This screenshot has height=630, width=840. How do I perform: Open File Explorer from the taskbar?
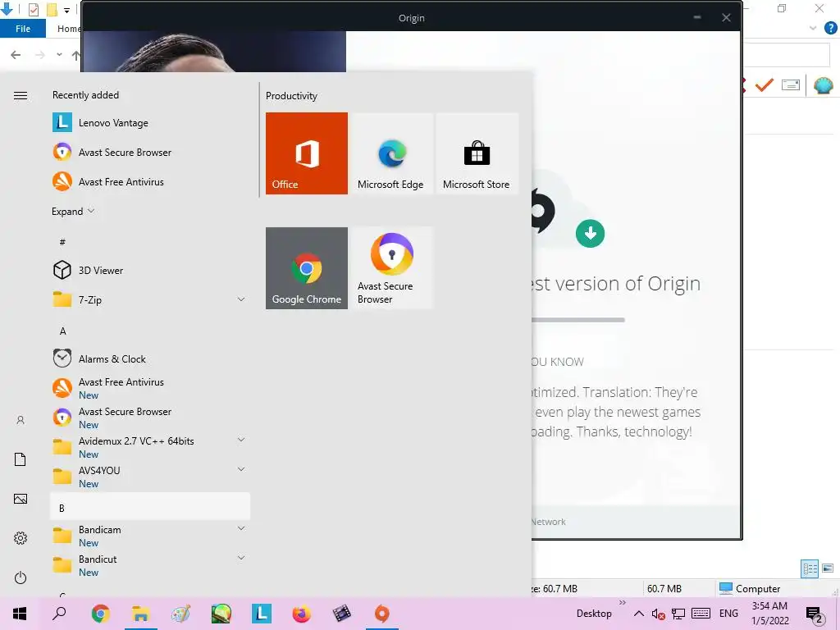pyautogui.click(x=140, y=614)
